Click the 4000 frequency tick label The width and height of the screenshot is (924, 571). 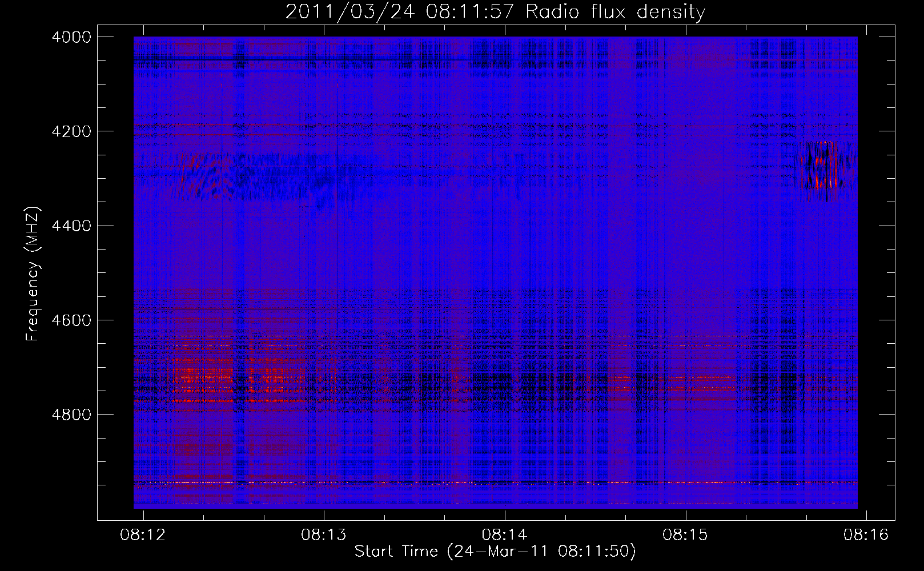pos(71,37)
